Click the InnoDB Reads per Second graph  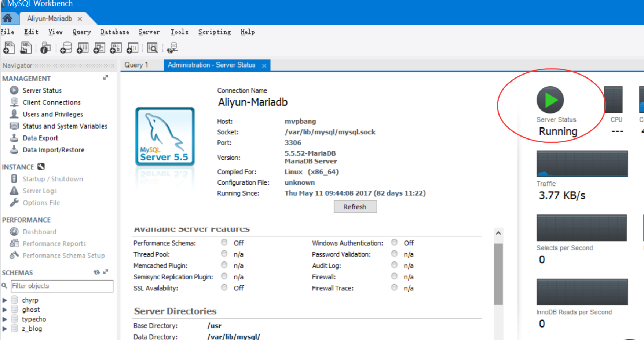pyautogui.click(x=582, y=292)
